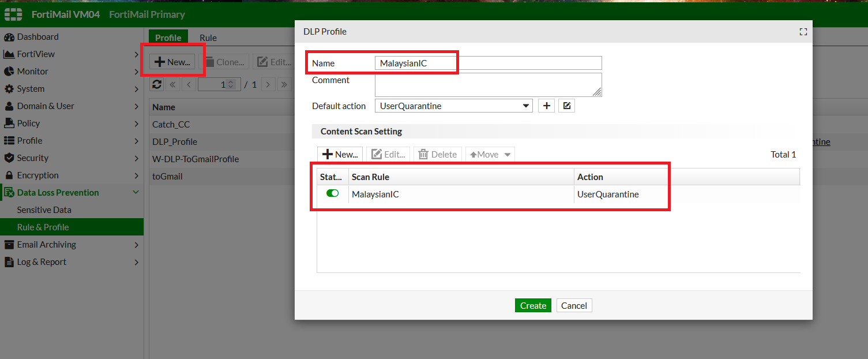Screen dimensions: 868x359
Task: Cancel the DLP Profile dialog
Action: click(x=574, y=305)
